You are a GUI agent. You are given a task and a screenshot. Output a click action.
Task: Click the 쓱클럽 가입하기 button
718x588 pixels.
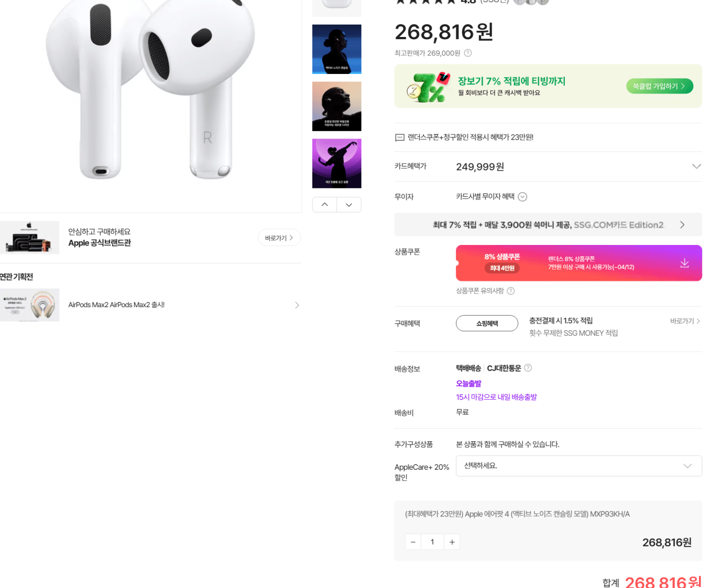point(659,86)
